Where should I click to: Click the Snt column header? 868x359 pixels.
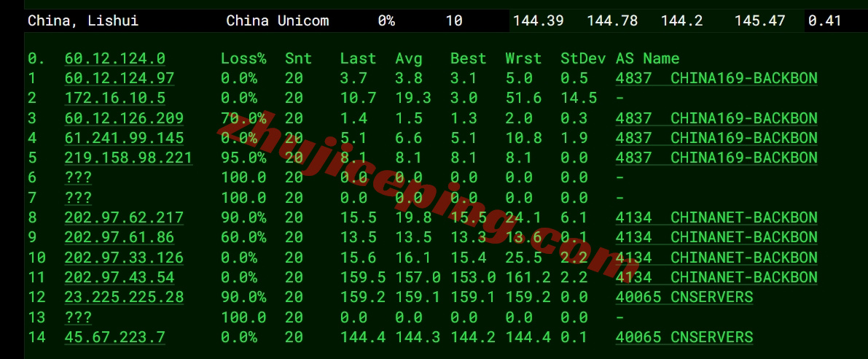(298, 58)
